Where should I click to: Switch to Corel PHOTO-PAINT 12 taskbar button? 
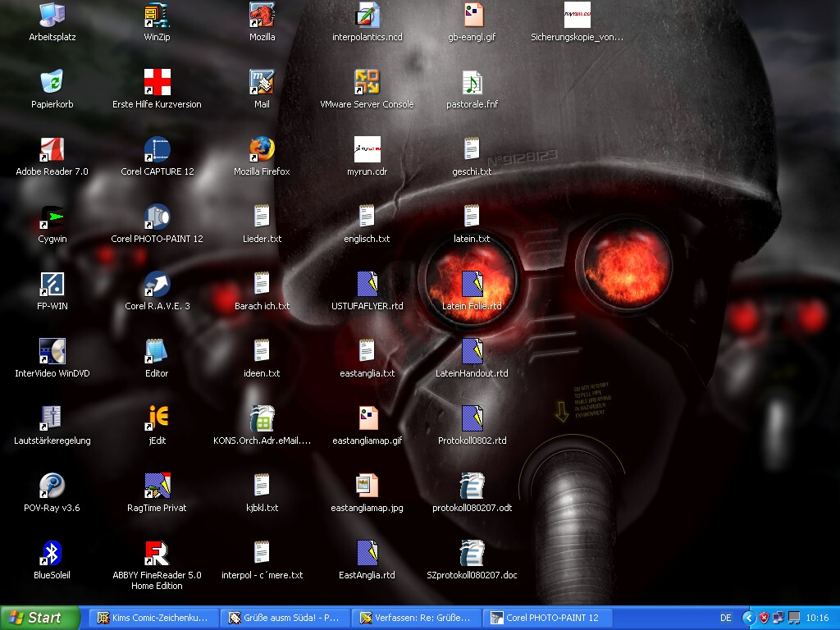(546, 618)
